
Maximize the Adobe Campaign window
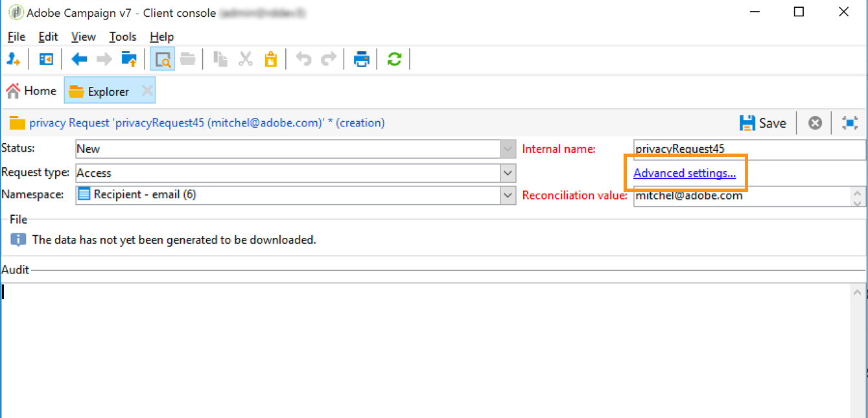(799, 12)
